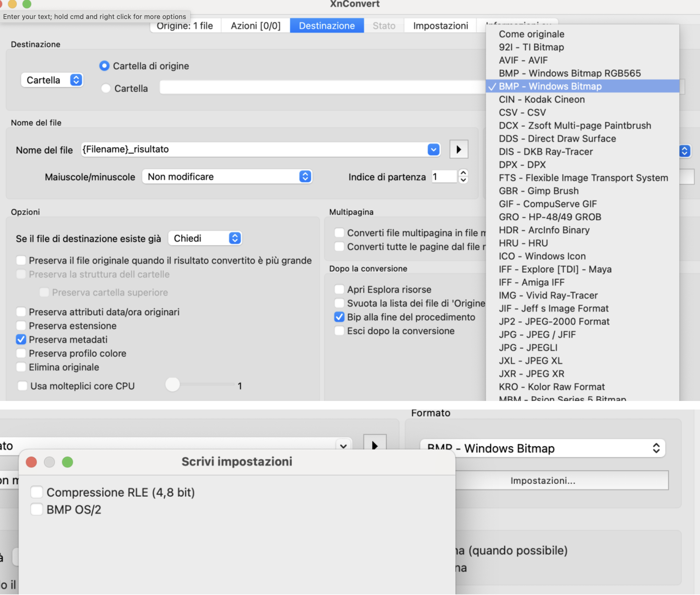Switch to Impostazioni tab
The width and height of the screenshot is (700, 595).
440,26
